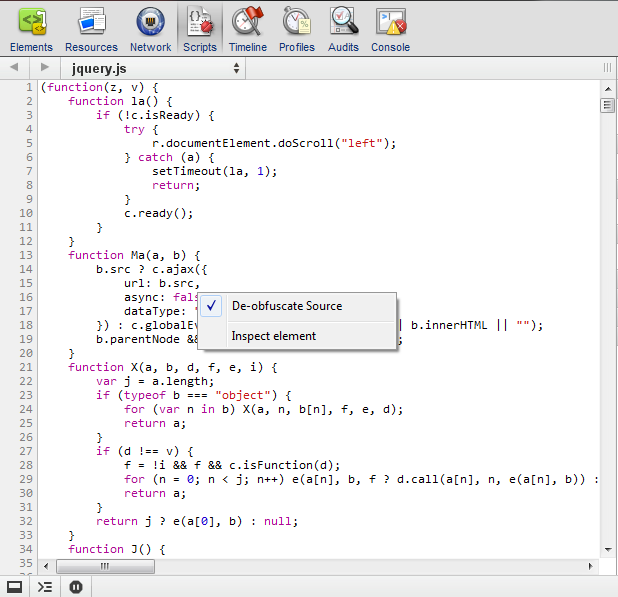Viewport: 618px width, 597px height.
Task: Open the Network panel icon
Action: [151, 21]
